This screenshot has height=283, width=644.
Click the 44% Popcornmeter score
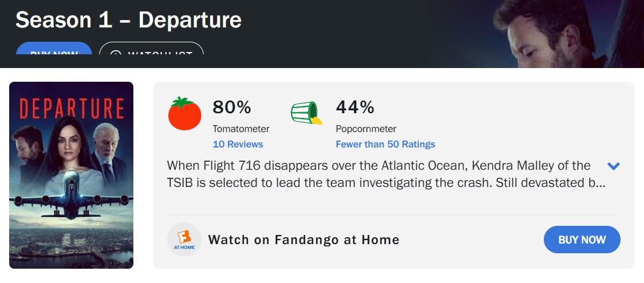355,107
